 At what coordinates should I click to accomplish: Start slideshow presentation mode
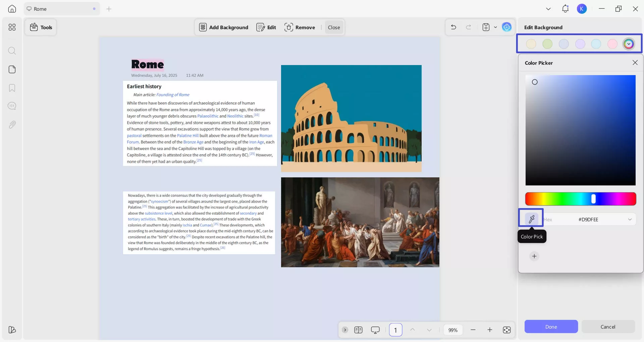[375, 330]
